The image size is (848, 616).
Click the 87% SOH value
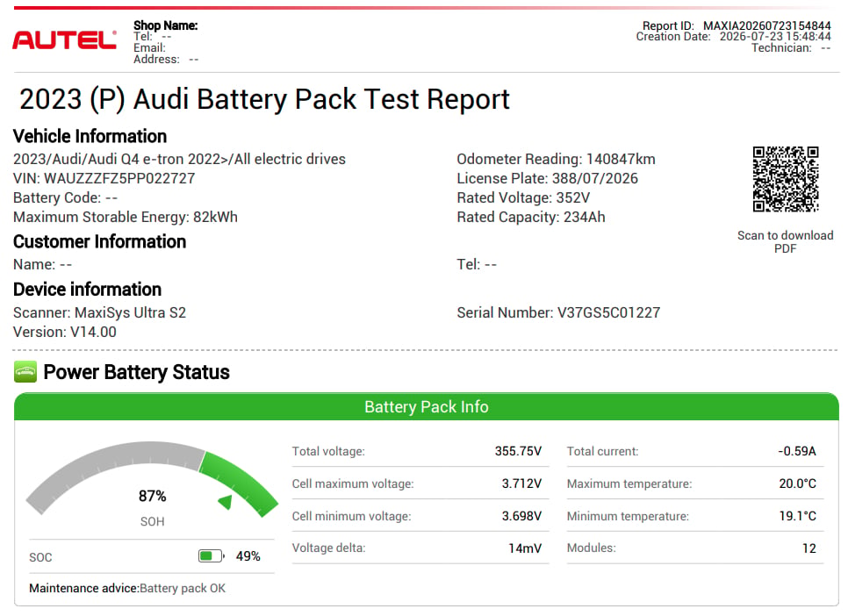click(152, 496)
